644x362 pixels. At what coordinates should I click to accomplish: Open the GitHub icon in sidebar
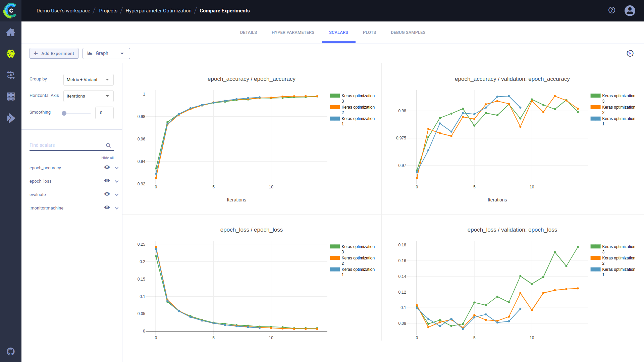11,352
